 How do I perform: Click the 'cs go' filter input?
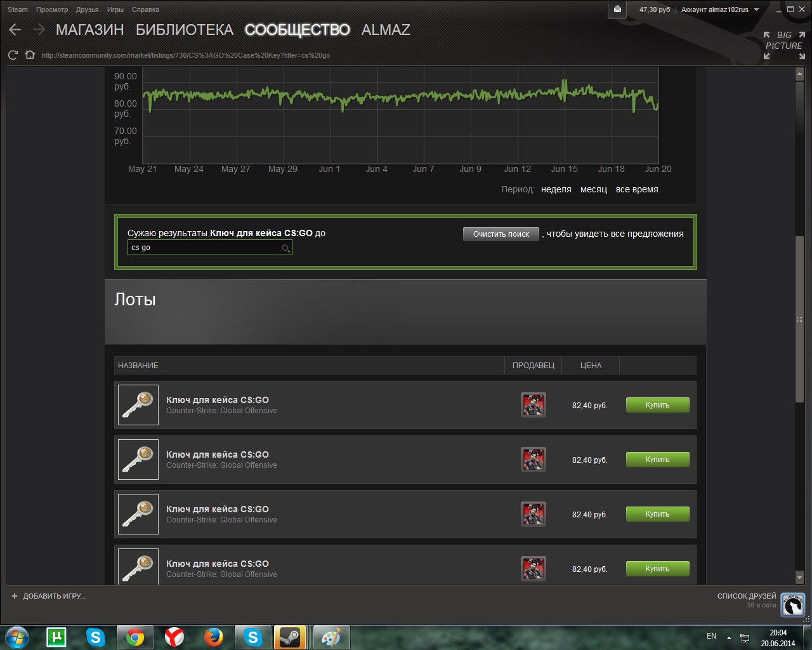click(x=210, y=248)
